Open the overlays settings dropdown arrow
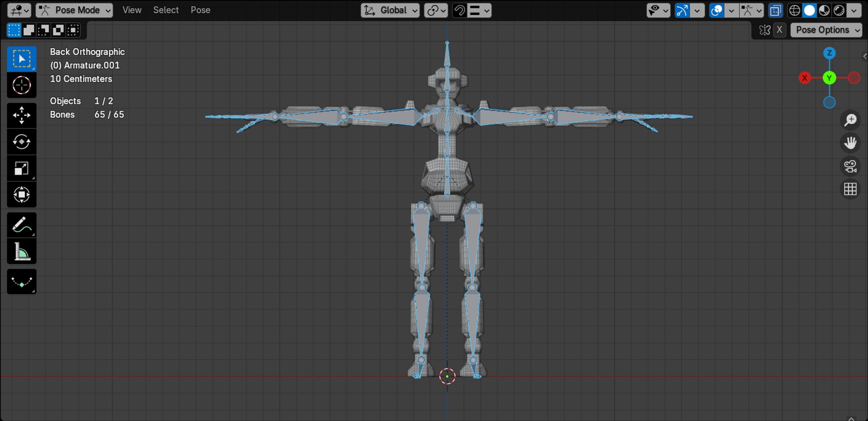The image size is (868, 421). click(731, 10)
